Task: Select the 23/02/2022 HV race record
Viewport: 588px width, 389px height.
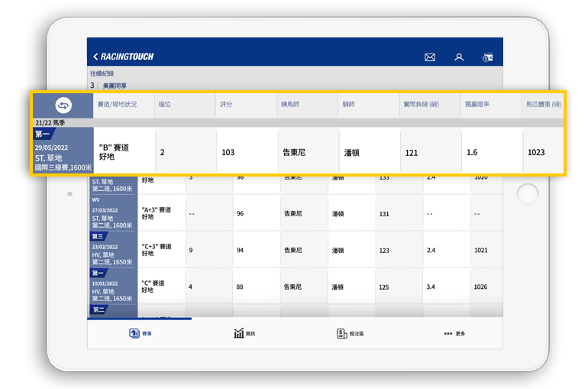Action: tap(112, 251)
